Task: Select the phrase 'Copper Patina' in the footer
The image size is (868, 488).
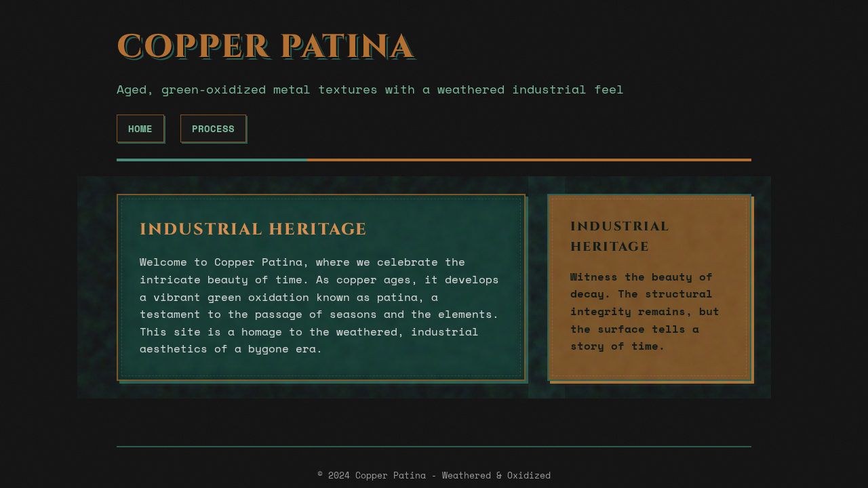Action: tap(391, 475)
